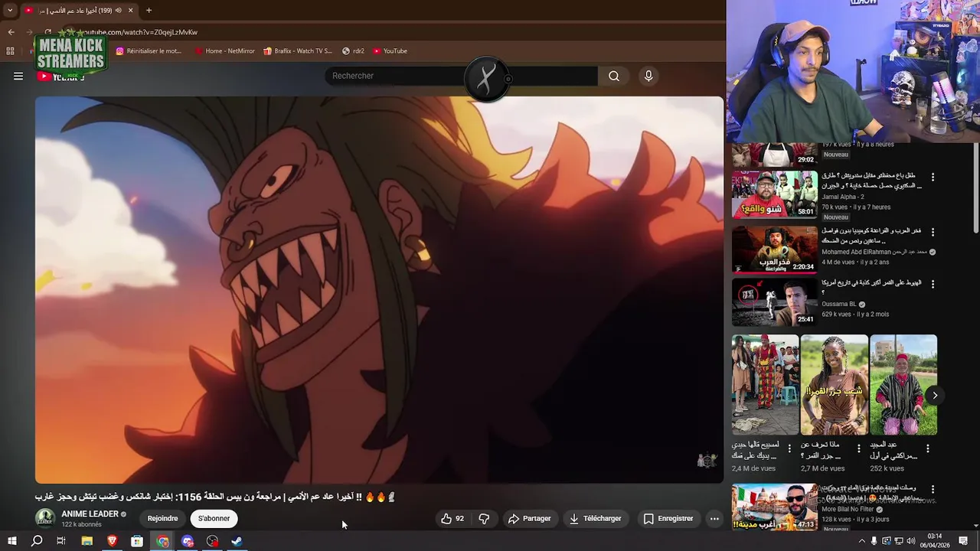Open options for 252 k vues short
The width and height of the screenshot is (980, 551).
coord(927,448)
